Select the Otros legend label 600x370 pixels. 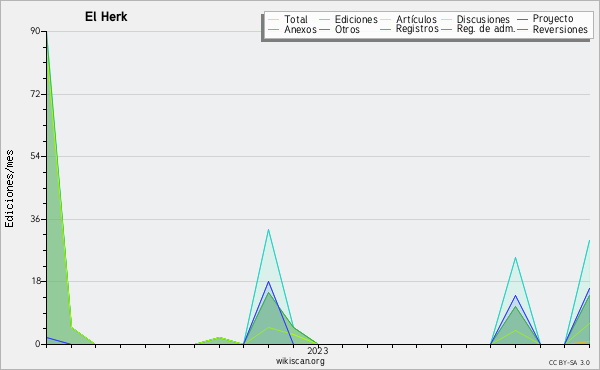[347, 29]
